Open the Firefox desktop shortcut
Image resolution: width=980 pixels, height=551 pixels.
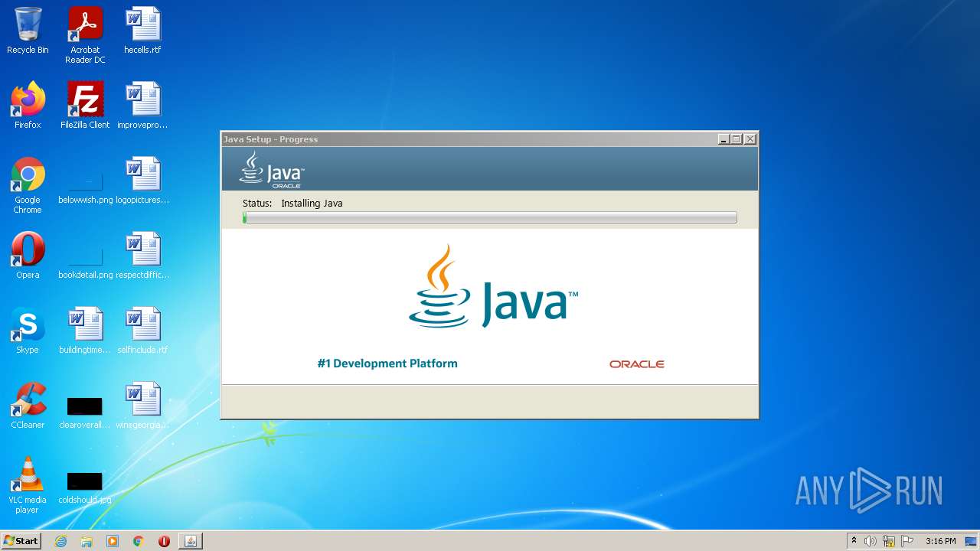point(28,106)
